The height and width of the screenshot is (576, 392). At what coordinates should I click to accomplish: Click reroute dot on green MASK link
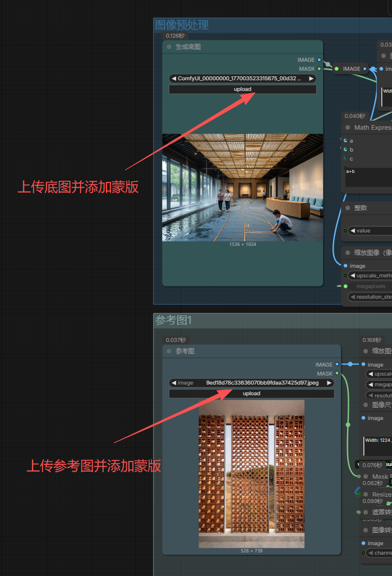[x=348, y=425]
